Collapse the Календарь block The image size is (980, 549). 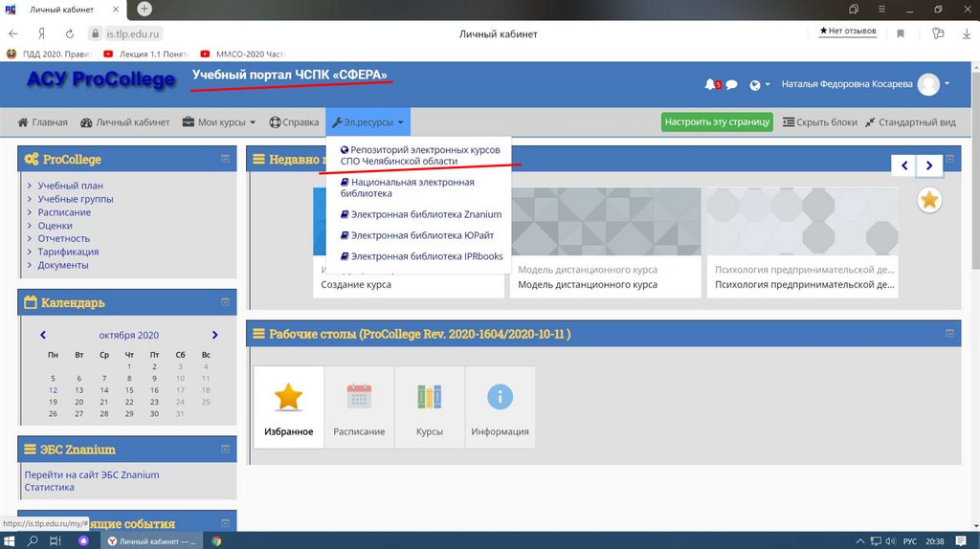225,301
